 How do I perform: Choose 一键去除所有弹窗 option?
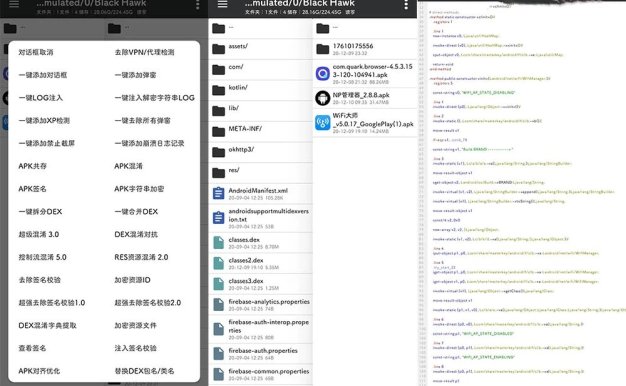[x=143, y=120]
